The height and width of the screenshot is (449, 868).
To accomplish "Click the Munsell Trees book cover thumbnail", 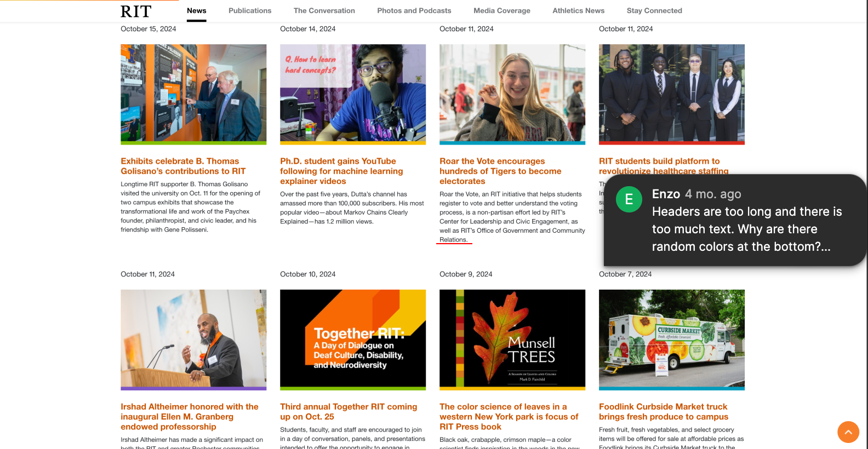I will 512,339.
